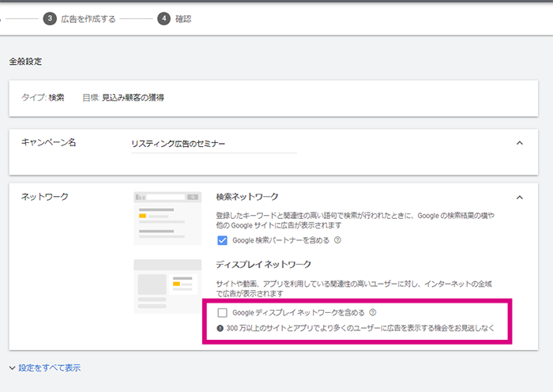Click ネットワーク section label
Viewport: 553px width, 392px height.
[45, 197]
